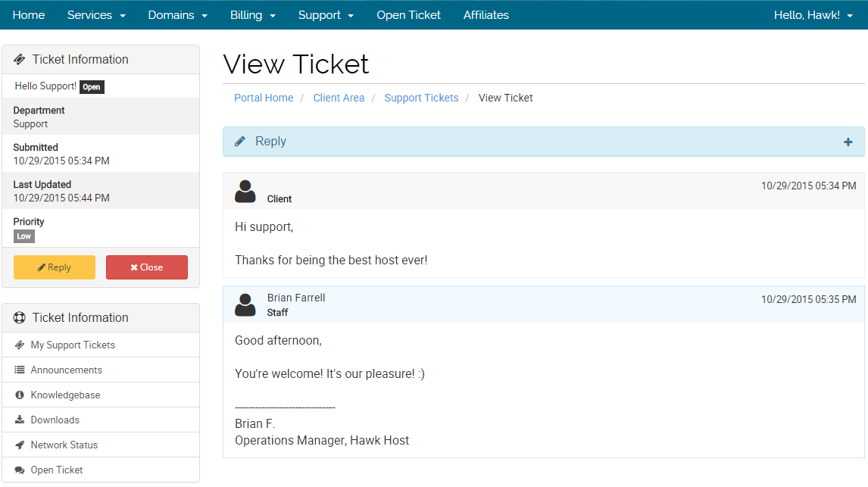Open the Services dropdown menu

pyautogui.click(x=96, y=15)
